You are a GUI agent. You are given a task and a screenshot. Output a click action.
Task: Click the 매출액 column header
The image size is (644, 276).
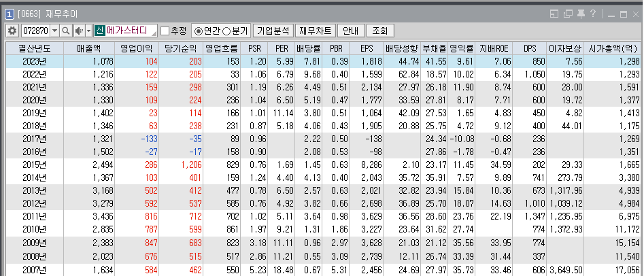pyautogui.click(x=88, y=48)
